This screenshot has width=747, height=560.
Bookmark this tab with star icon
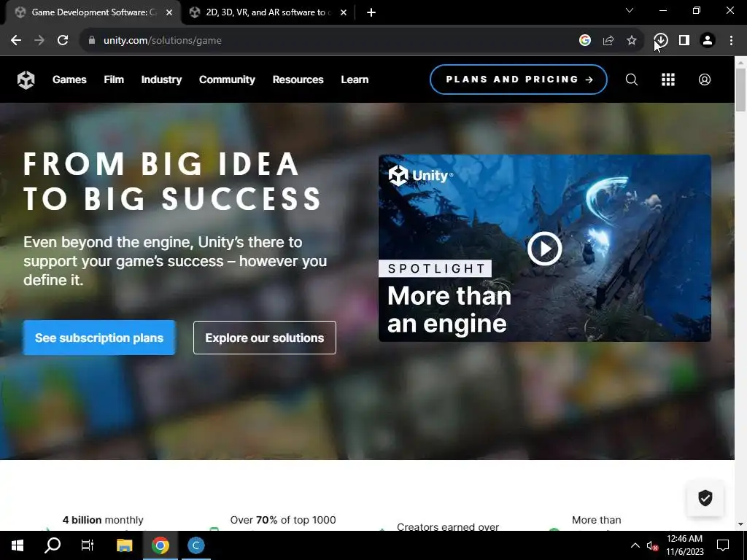632,41
